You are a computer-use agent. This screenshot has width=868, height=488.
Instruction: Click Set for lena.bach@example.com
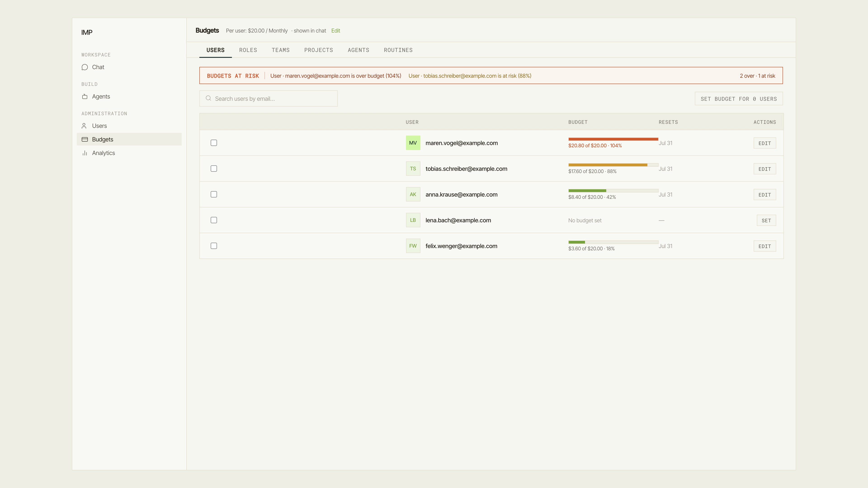tap(766, 221)
